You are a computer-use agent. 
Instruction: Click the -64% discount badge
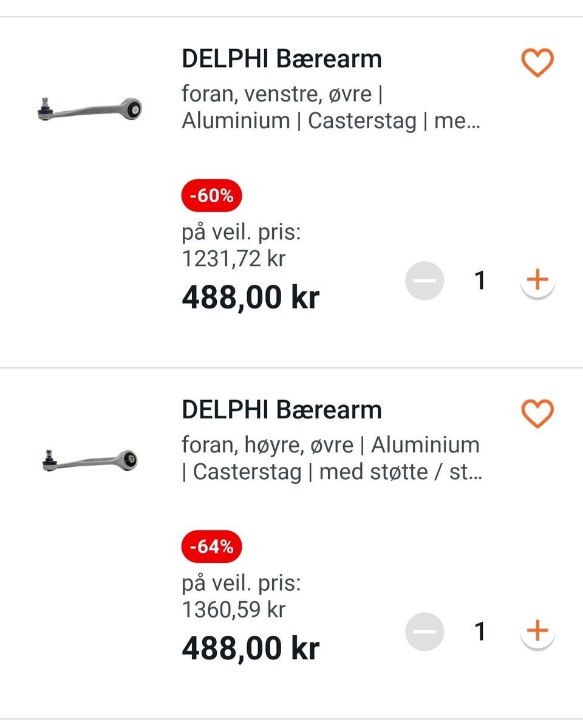[211, 547]
